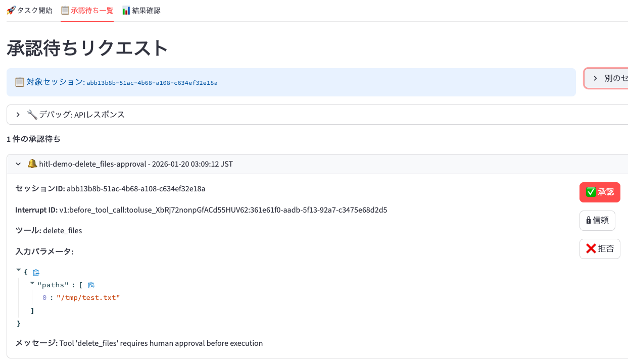The height and width of the screenshot is (364, 628).
Task: Open the タスク開始 tab
Action: [x=29, y=10]
